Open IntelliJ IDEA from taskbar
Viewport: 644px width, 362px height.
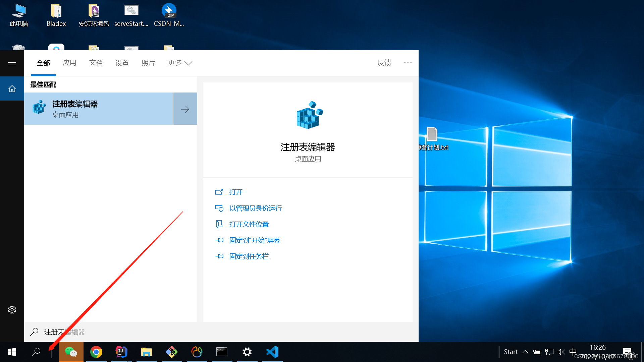point(121,352)
